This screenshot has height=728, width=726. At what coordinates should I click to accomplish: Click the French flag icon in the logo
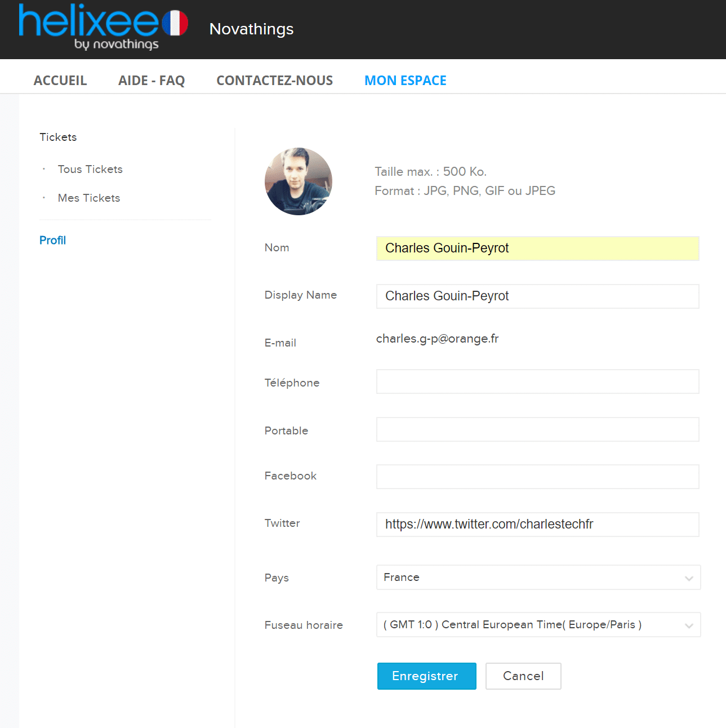click(175, 23)
